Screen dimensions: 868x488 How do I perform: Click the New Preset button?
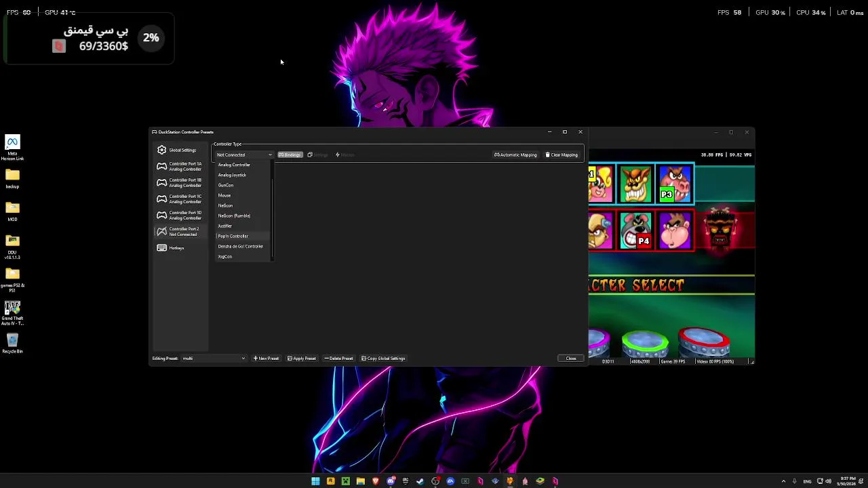coord(266,359)
